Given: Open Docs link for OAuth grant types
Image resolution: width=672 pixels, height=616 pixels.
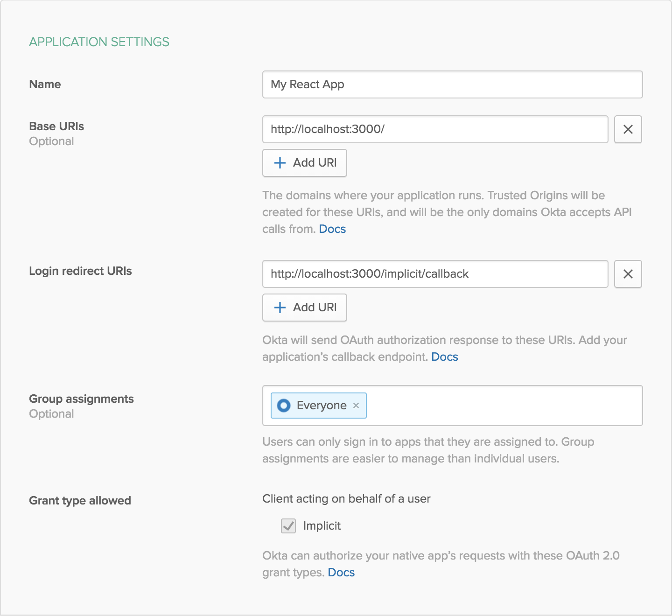Looking at the screenshot, I should [341, 573].
